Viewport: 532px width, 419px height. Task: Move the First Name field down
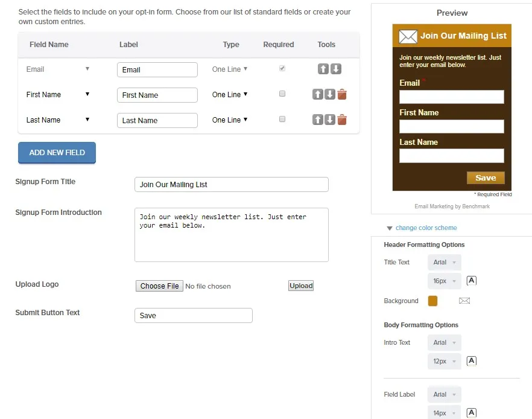pos(330,94)
